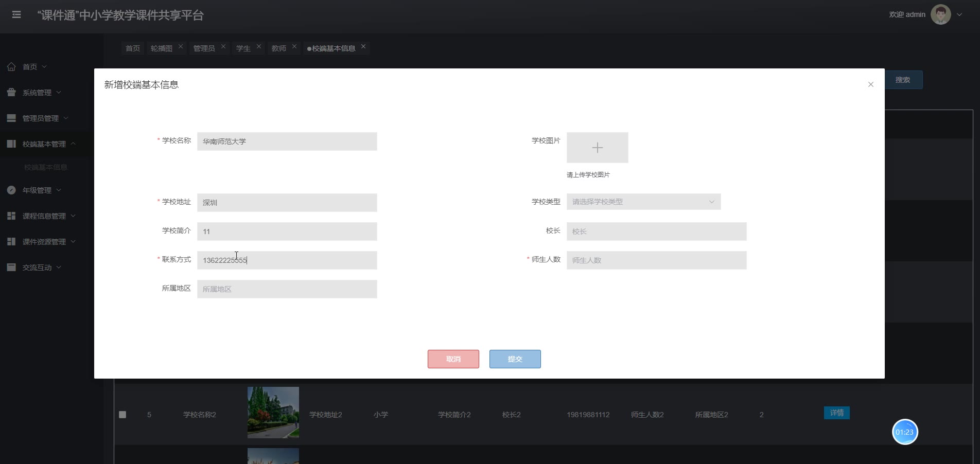
Task: Click the 学校名称 input field
Action: pyautogui.click(x=287, y=141)
